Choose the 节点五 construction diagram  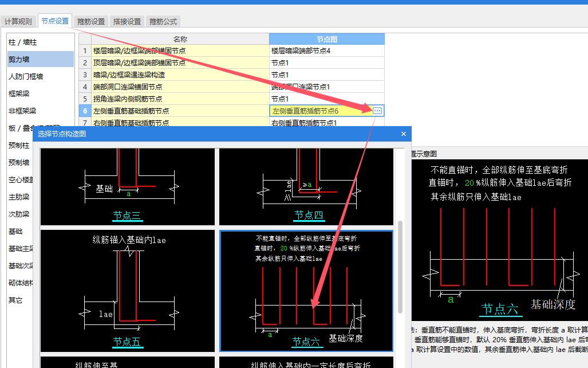point(128,291)
